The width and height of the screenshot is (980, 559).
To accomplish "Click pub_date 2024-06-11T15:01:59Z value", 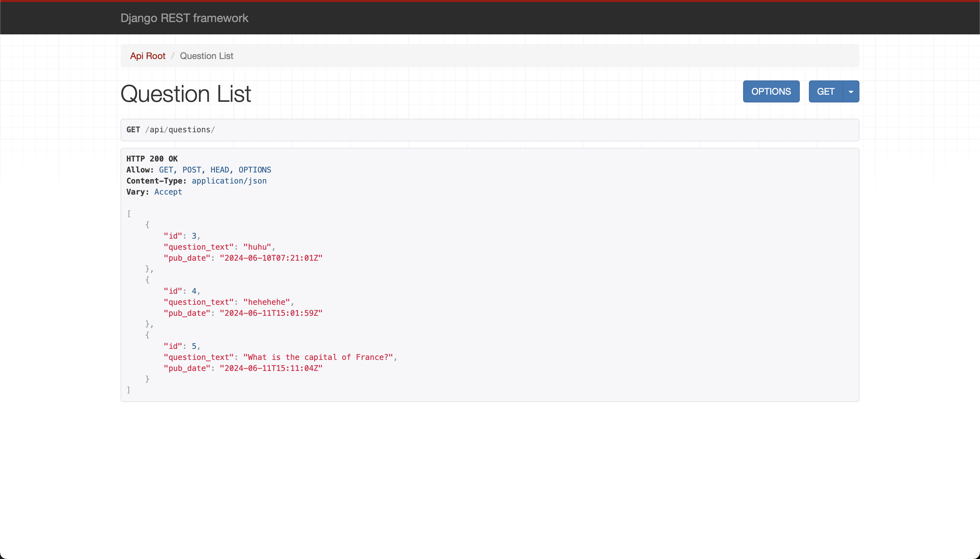I will (x=271, y=313).
